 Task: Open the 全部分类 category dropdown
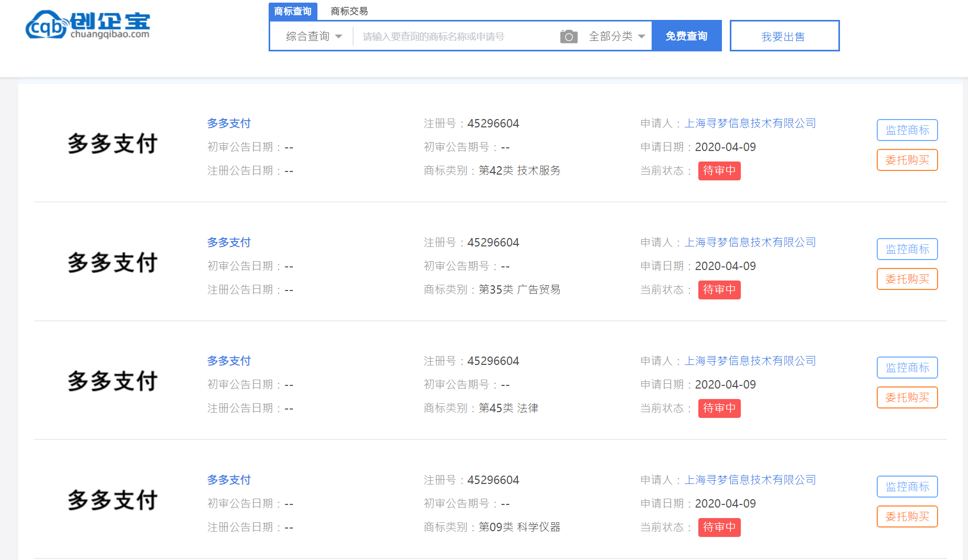click(617, 36)
